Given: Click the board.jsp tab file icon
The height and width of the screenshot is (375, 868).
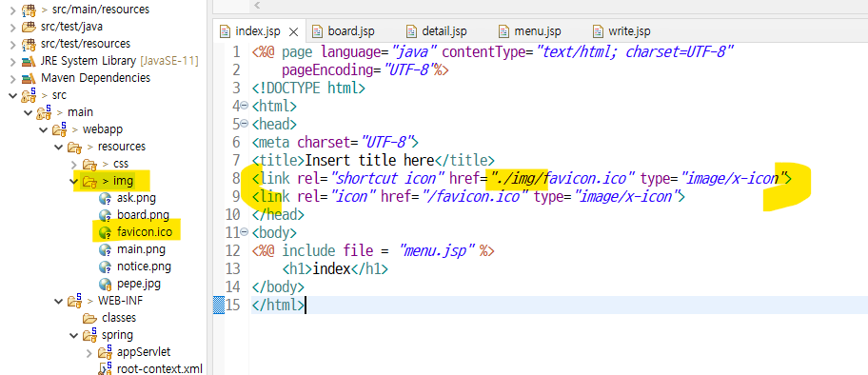Looking at the screenshot, I should [317, 31].
